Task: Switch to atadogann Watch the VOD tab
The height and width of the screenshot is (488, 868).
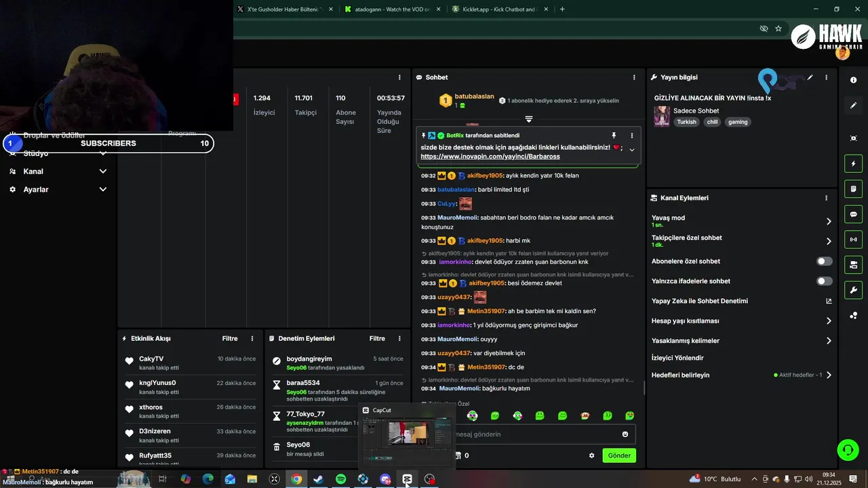Action: pyautogui.click(x=392, y=9)
